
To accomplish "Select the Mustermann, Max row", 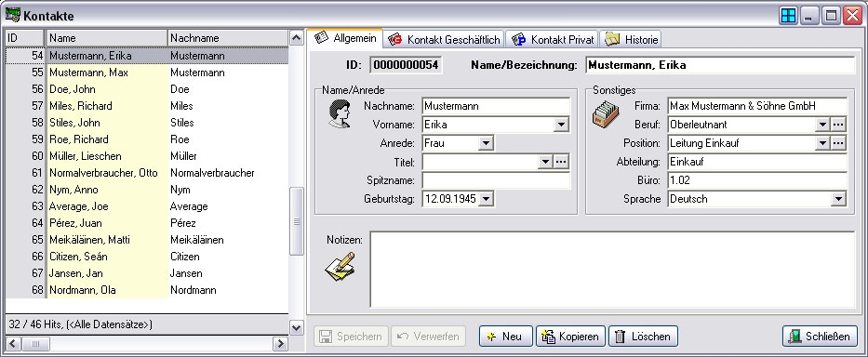I will pos(147,73).
